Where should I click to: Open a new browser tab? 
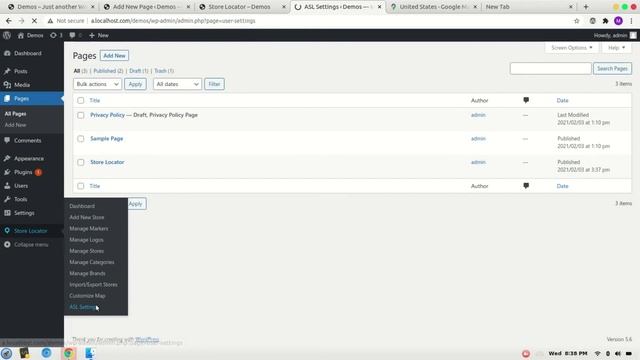pos(586,7)
